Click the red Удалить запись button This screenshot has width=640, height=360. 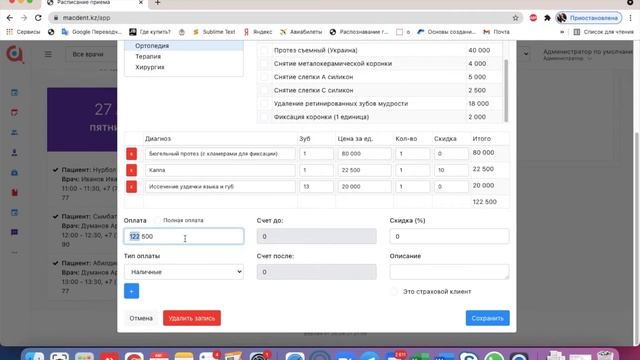pyautogui.click(x=192, y=318)
